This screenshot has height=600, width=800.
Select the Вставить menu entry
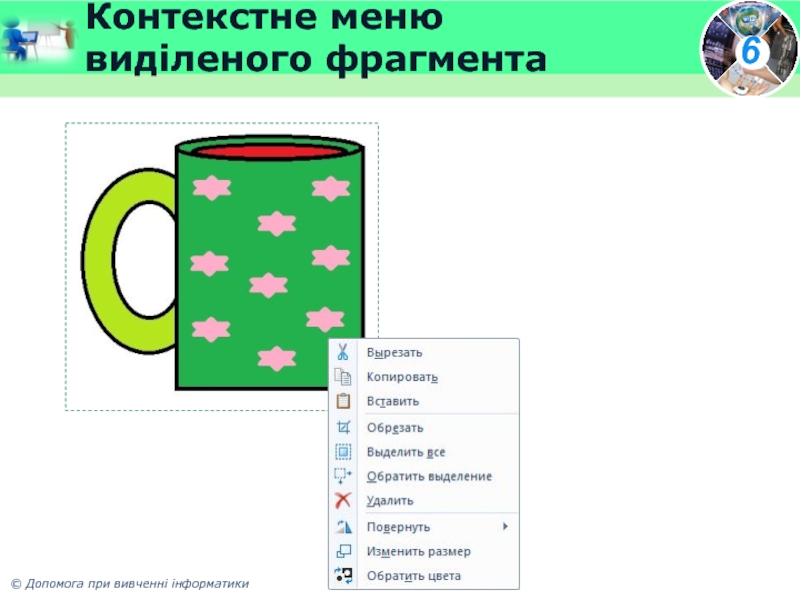pyautogui.click(x=423, y=401)
